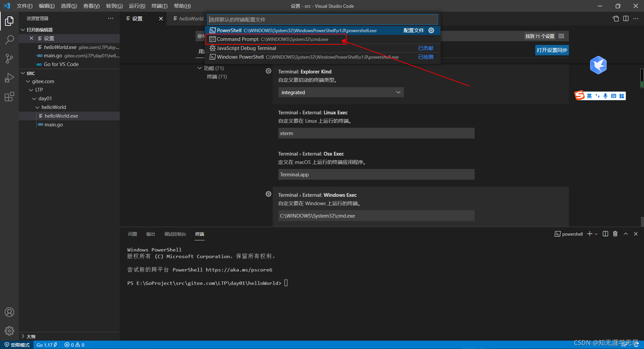Open the Explorer Kind integrated dropdown
Image resolution: width=644 pixels, height=349 pixels.
tap(341, 92)
